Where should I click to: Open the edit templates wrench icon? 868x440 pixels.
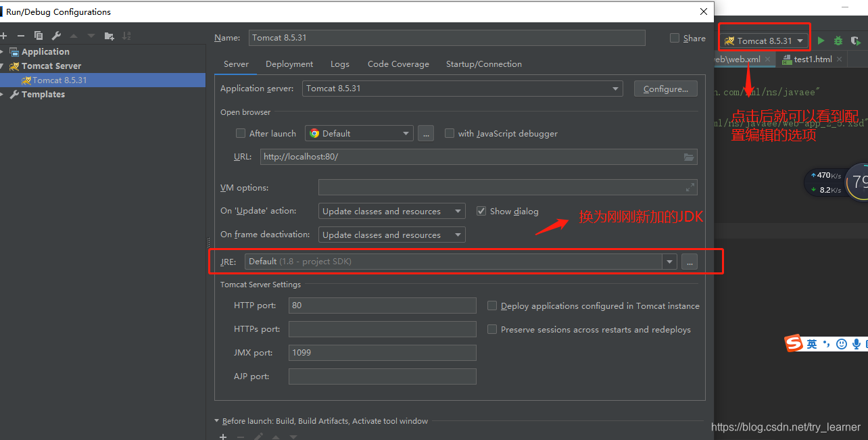tap(56, 36)
